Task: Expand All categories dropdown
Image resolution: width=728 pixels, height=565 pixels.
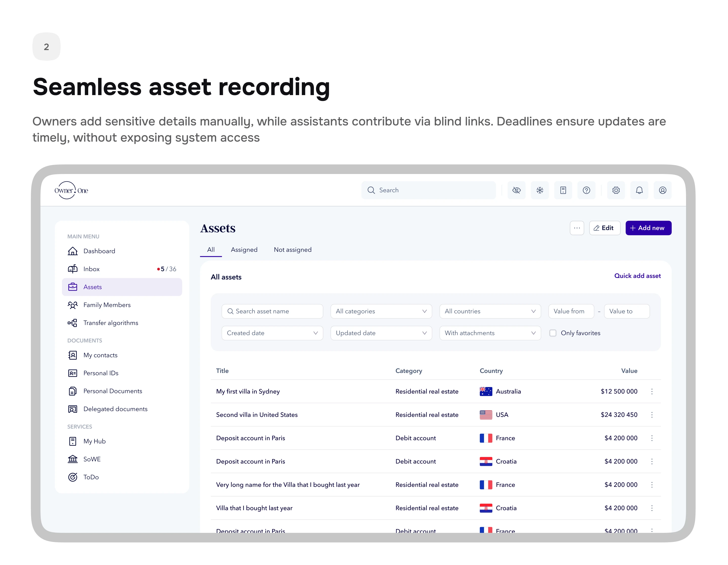Action: coord(381,311)
